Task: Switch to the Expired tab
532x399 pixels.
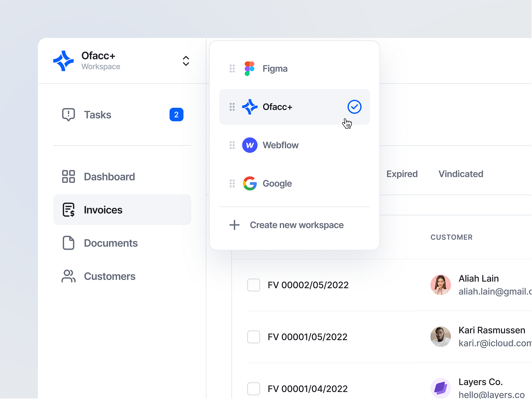Action: [402, 174]
